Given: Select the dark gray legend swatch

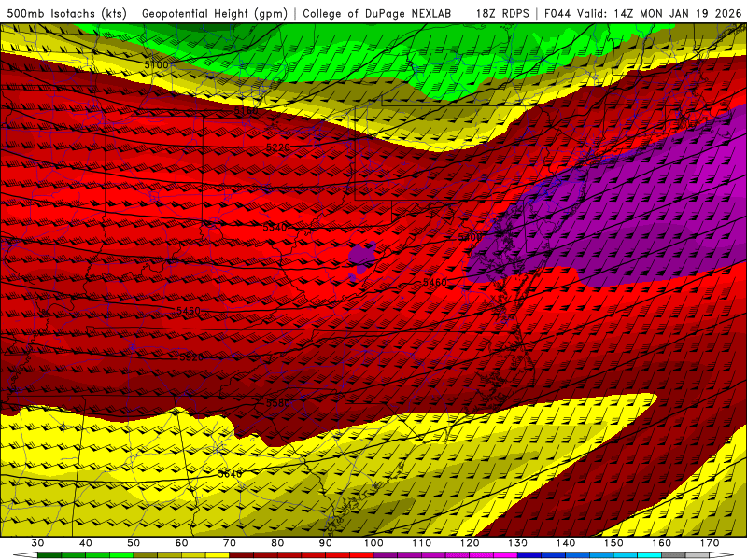Looking at the screenshot, I should [673, 554].
